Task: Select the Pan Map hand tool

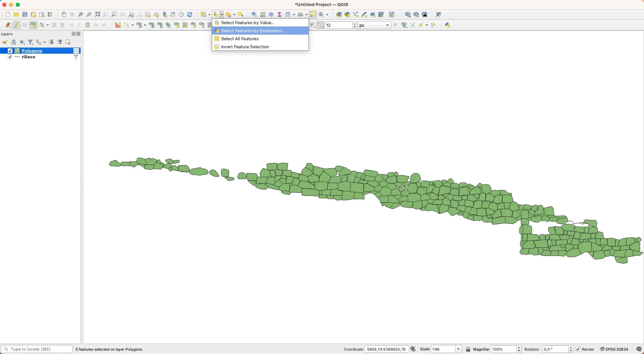Action: pyautogui.click(x=64, y=14)
